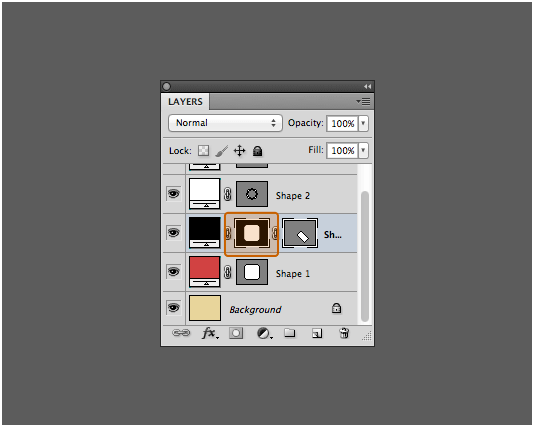
Task: Enable lock transparent pixels
Action: coord(203,150)
